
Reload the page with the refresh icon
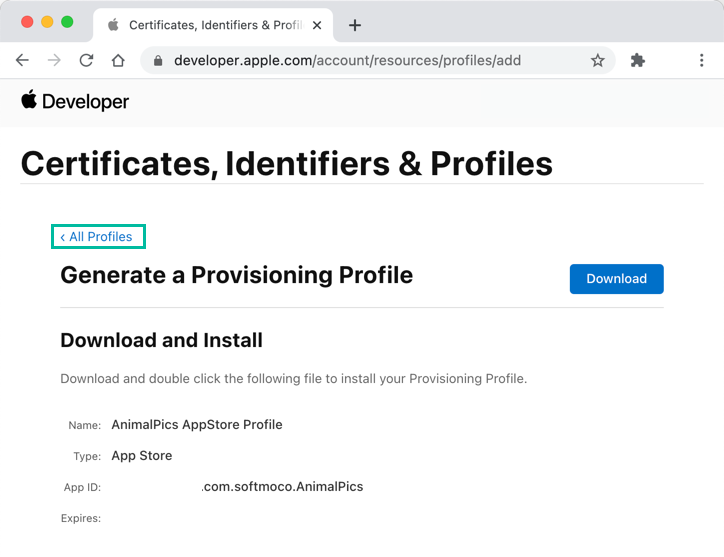pos(86,61)
